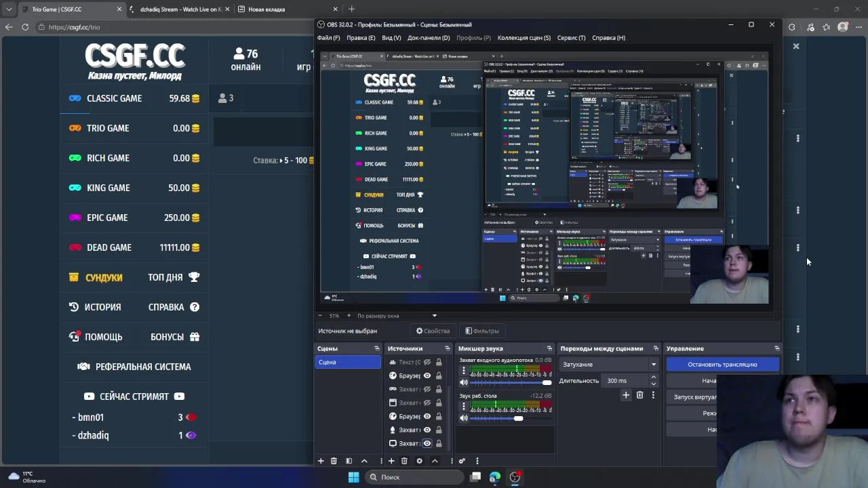Open Вид menu in OBS
868x488 pixels.
coord(391,38)
